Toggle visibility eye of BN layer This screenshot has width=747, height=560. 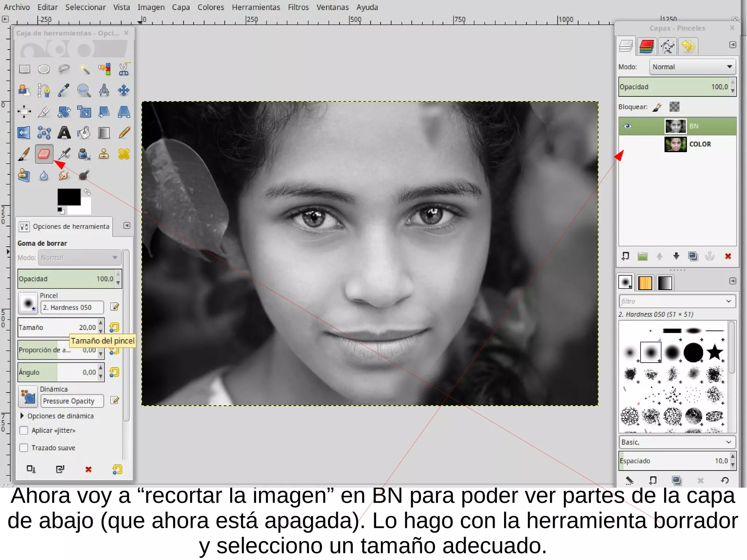627,126
